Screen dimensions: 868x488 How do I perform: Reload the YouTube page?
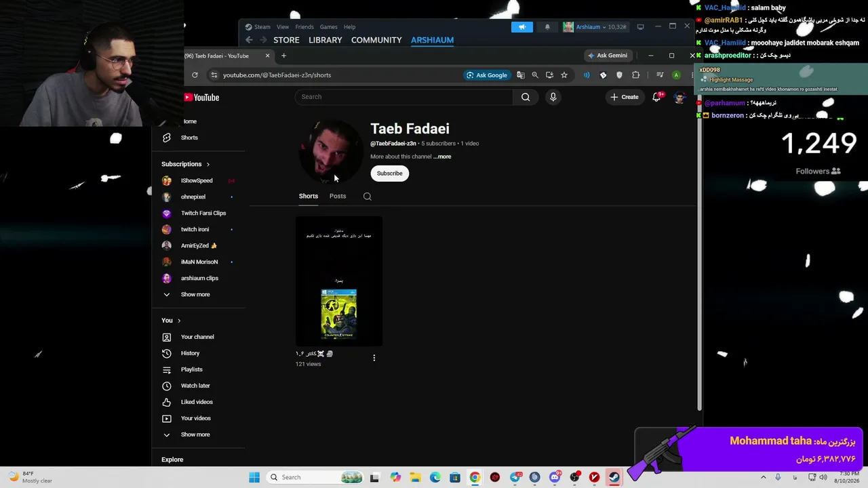pyautogui.click(x=195, y=75)
